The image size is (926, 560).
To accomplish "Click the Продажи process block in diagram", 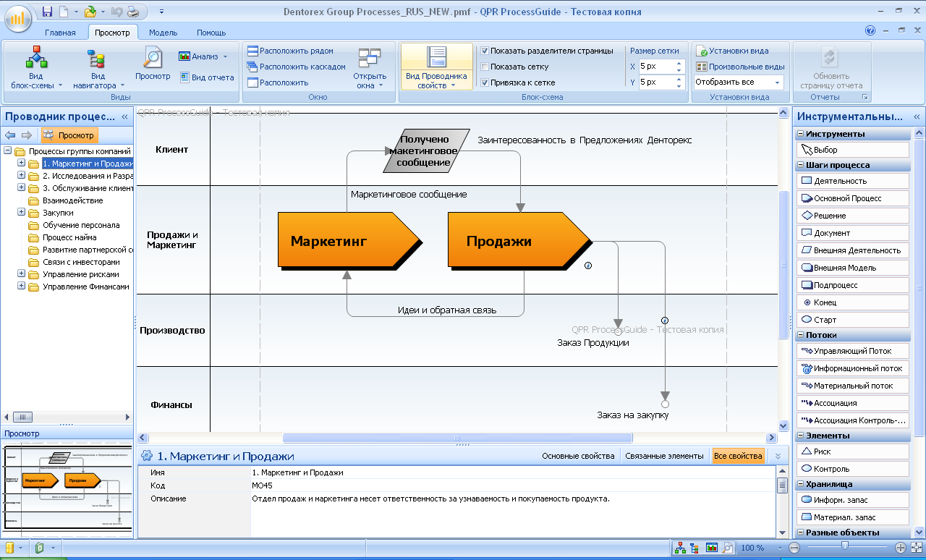I will point(519,241).
